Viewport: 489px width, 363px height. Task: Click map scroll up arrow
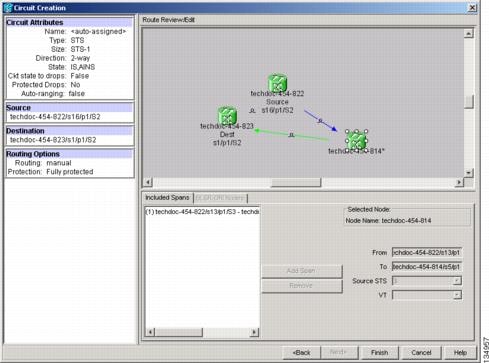tap(468, 33)
